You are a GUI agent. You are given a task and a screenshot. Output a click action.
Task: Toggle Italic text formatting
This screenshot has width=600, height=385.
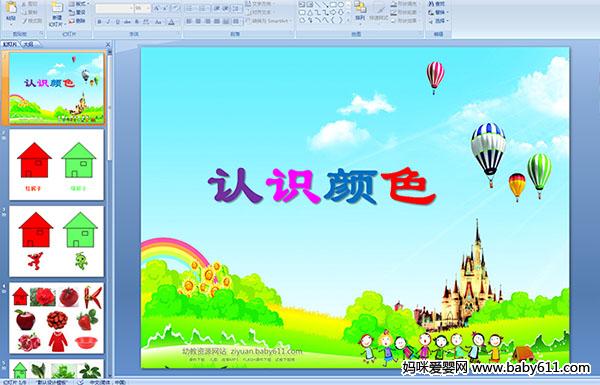tap(108, 22)
